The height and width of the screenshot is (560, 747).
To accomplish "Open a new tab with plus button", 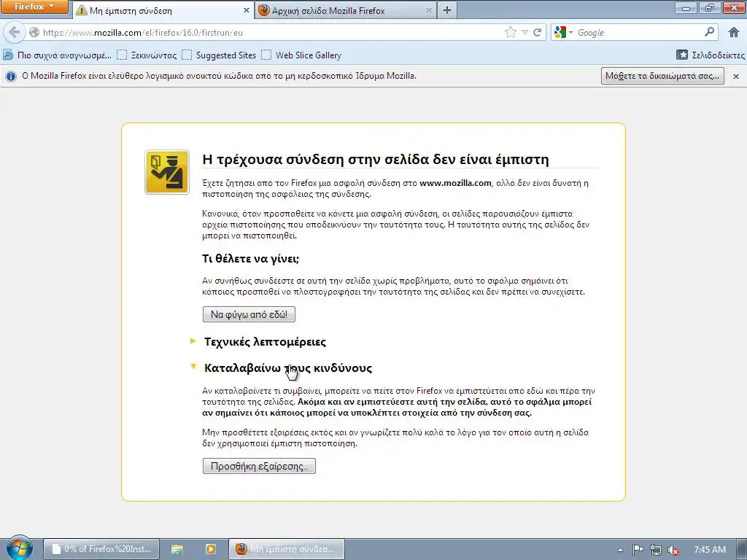I will pos(447,10).
